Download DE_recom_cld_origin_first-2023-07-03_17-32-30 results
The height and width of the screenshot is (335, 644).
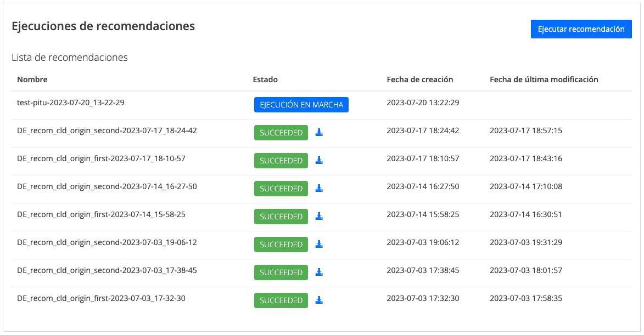pyautogui.click(x=319, y=300)
